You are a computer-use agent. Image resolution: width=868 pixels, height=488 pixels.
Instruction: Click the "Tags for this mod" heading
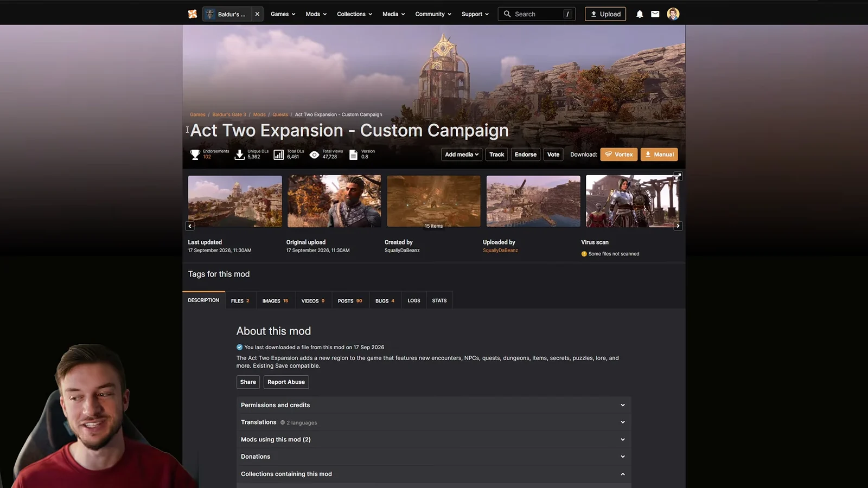(x=219, y=274)
